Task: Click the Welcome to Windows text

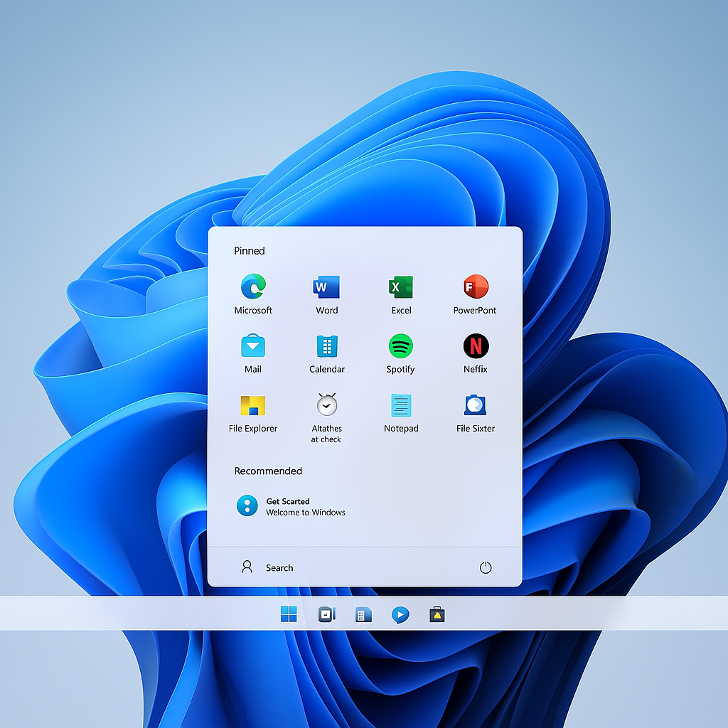Action: point(306,513)
